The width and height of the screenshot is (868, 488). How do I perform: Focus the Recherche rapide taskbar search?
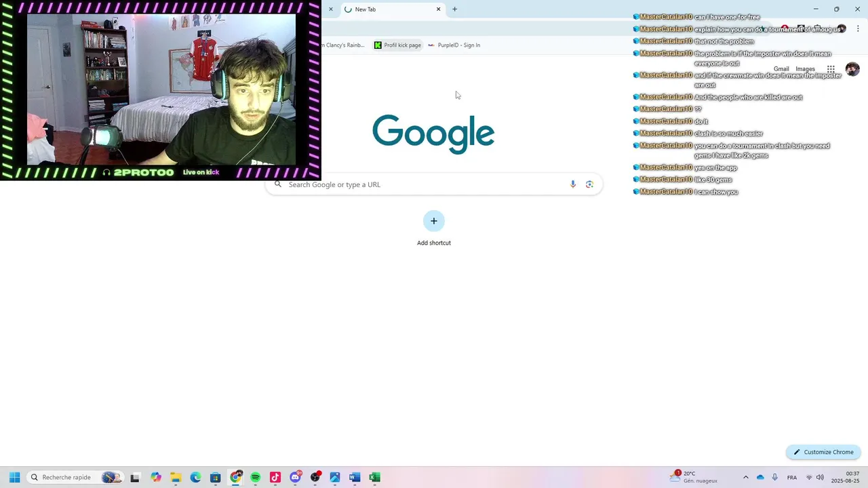coord(75,477)
